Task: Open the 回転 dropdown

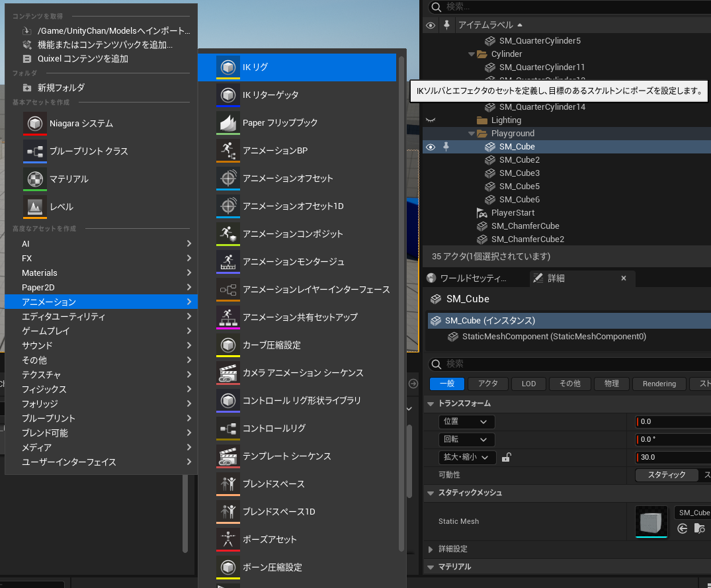Action: pos(466,439)
